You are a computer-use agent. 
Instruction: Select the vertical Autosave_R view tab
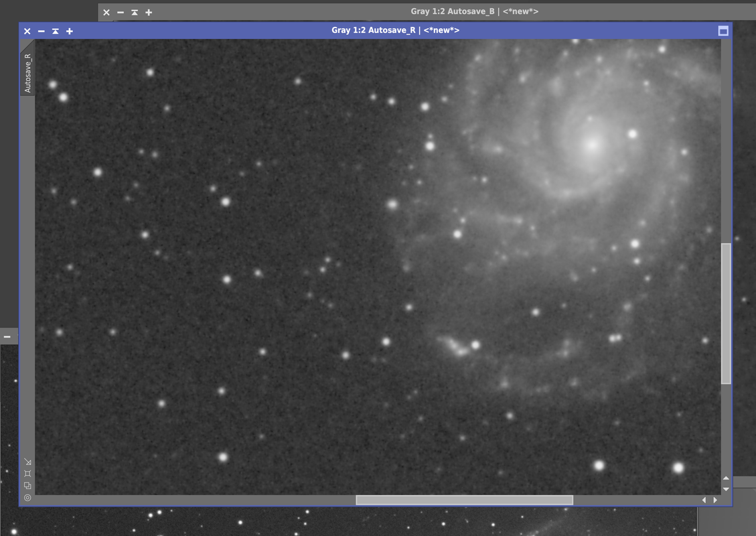coord(27,72)
